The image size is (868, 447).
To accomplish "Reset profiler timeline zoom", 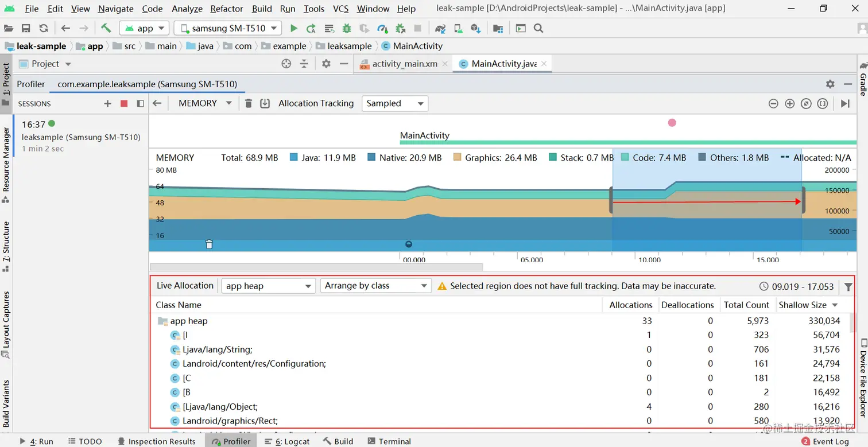I will pyautogui.click(x=806, y=103).
